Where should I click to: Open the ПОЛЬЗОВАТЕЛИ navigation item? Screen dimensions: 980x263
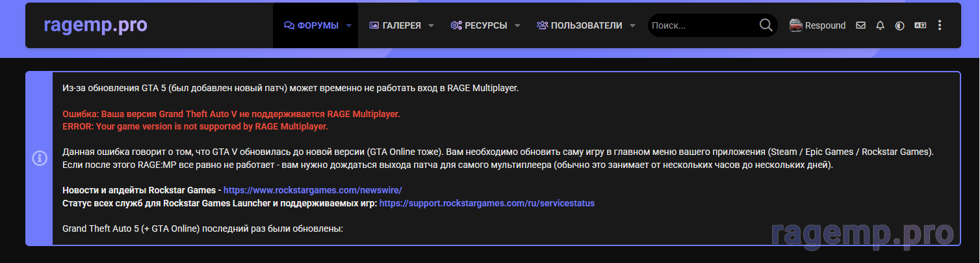580,25
